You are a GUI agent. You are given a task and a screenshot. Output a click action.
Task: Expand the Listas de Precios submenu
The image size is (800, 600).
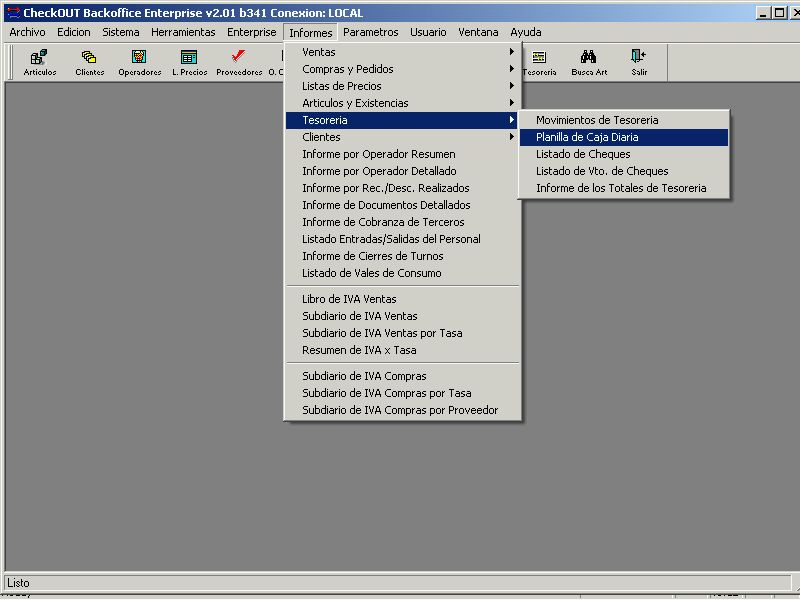coord(403,86)
